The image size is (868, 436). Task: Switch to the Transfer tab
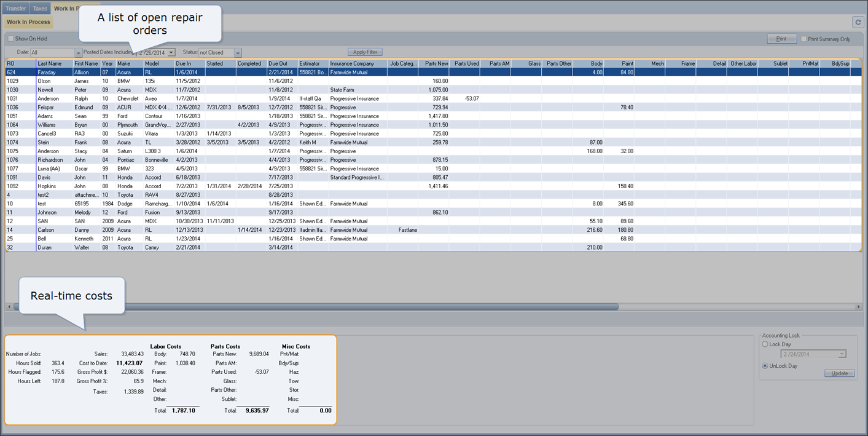pos(16,9)
